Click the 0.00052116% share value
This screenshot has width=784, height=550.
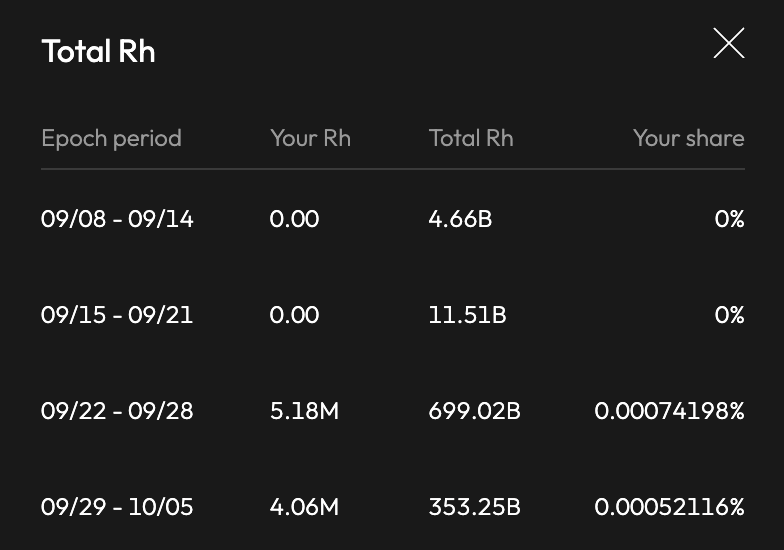(x=669, y=507)
